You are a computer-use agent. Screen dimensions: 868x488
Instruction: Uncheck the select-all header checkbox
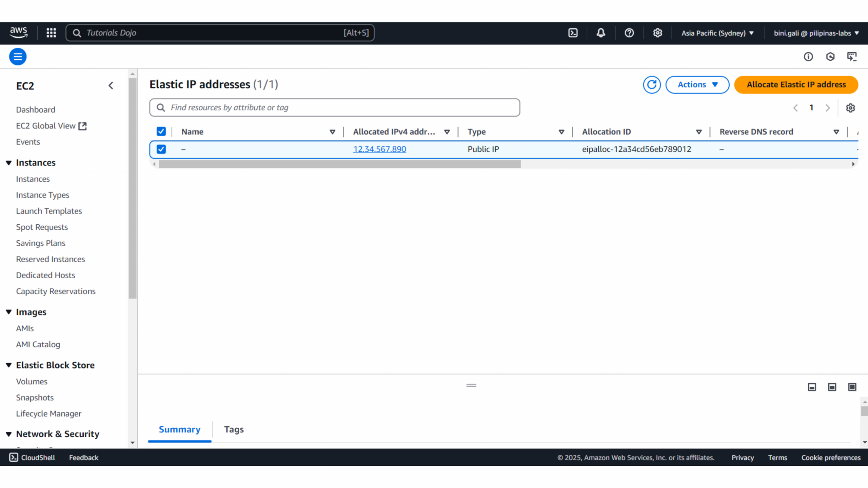click(x=161, y=131)
